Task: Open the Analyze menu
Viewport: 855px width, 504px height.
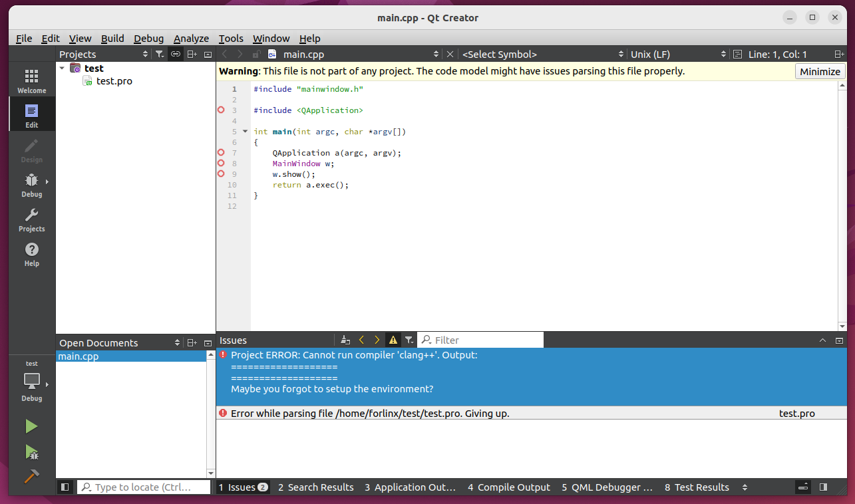Action: coord(191,39)
